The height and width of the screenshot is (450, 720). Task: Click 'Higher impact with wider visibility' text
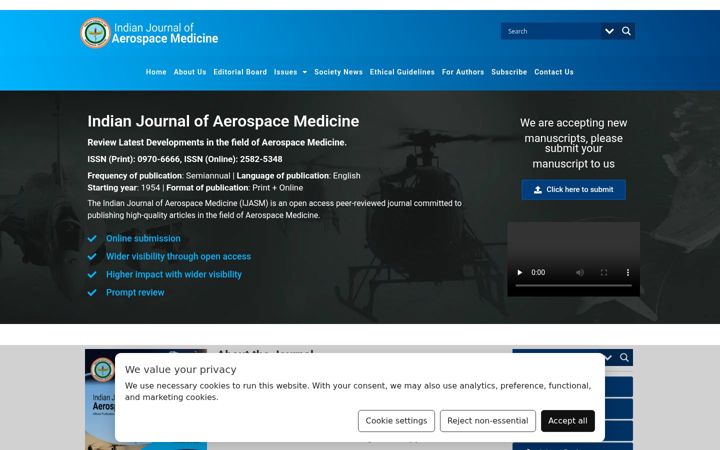(174, 274)
